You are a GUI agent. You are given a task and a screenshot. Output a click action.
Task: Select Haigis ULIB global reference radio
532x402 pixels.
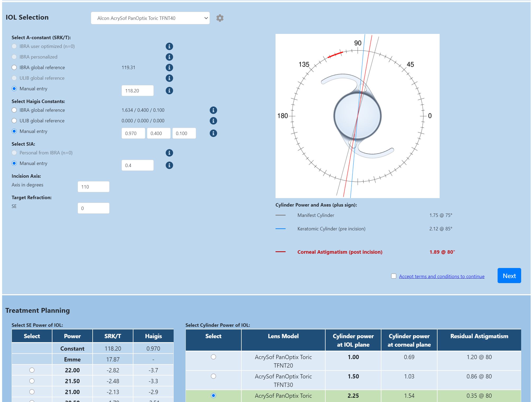(x=14, y=121)
